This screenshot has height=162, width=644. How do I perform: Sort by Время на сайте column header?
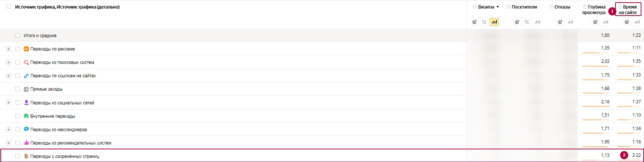click(x=628, y=10)
